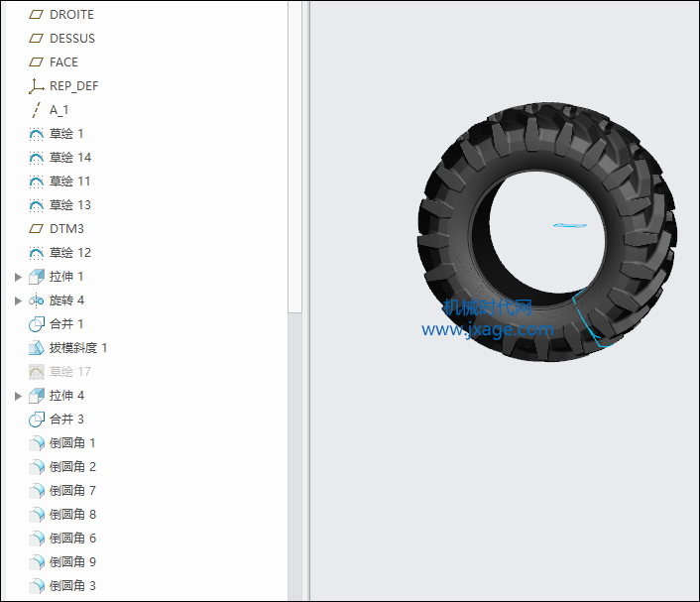This screenshot has height=602, width=700.
Task: Click the 拉伸 1 extrude icon
Action: click(x=36, y=277)
